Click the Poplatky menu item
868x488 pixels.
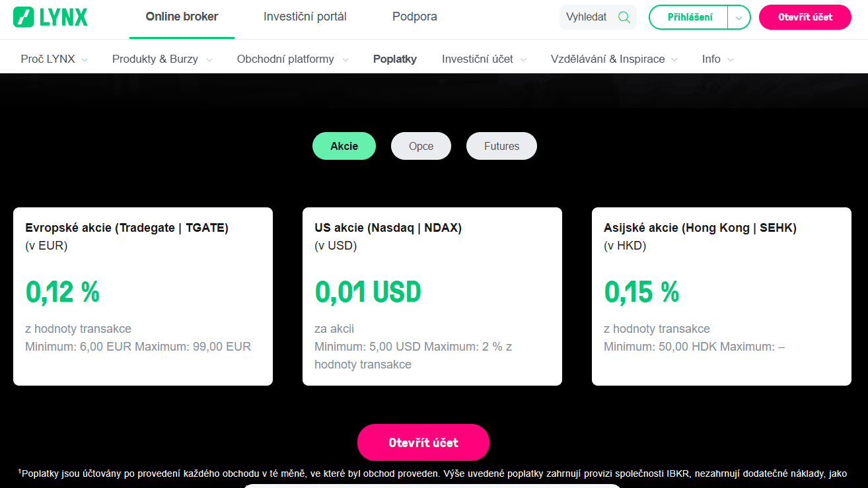click(394, 59)
